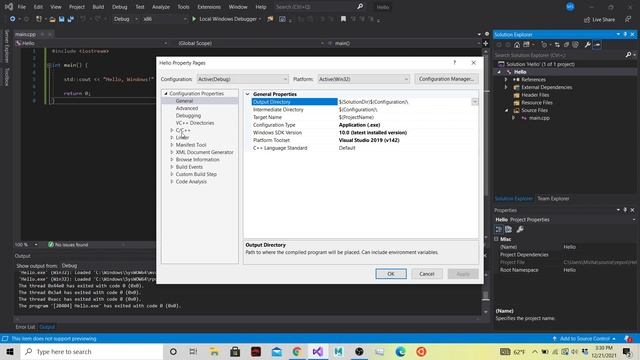Viewport: 640px width, 360px height.
Task: Open the File menu
Action: point(22,7)
